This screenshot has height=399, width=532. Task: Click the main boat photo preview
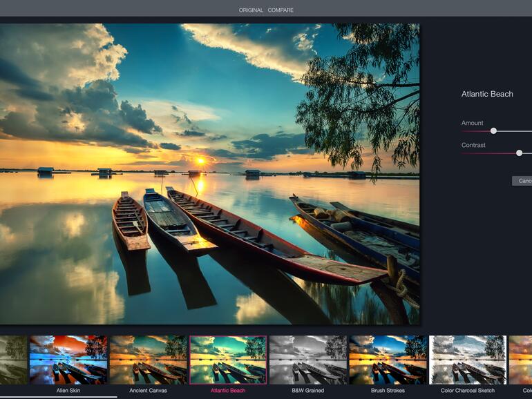pos(207,173)
